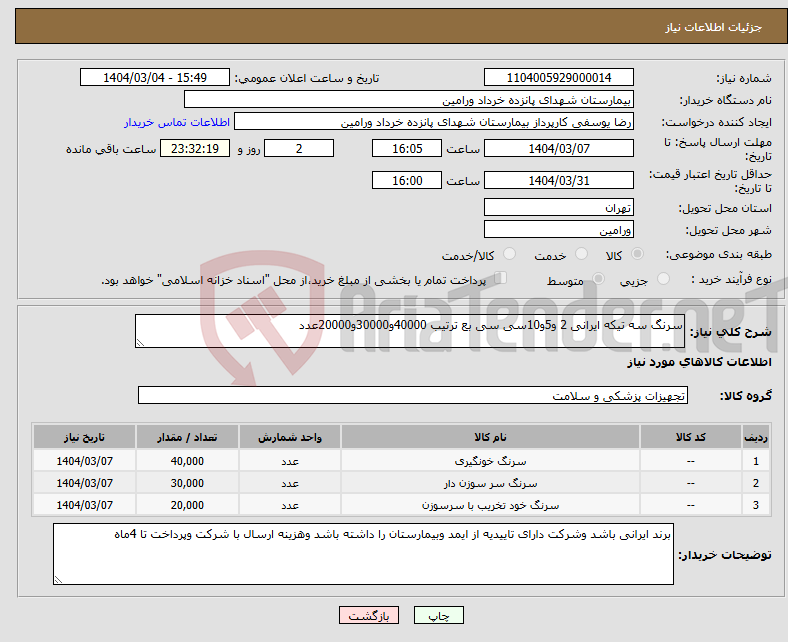Open the اطلاعات تماس خریدار link

tap(177, 122)
